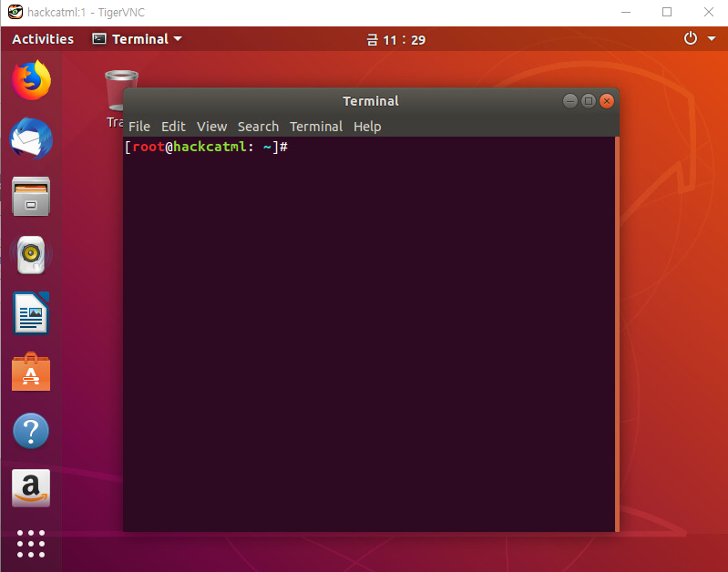
Task: Open Ubuntu Software store icon
Action: (31, 372)
